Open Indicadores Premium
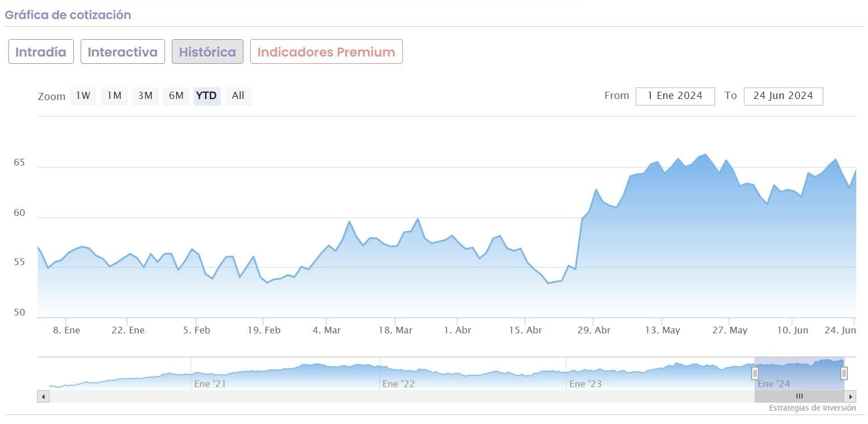 (326, 52)
